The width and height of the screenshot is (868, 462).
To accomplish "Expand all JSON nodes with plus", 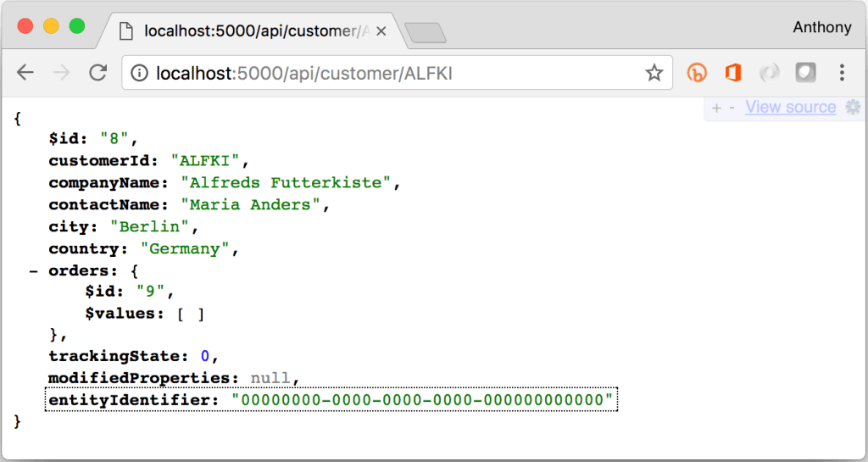I will (x=717, y=108).
